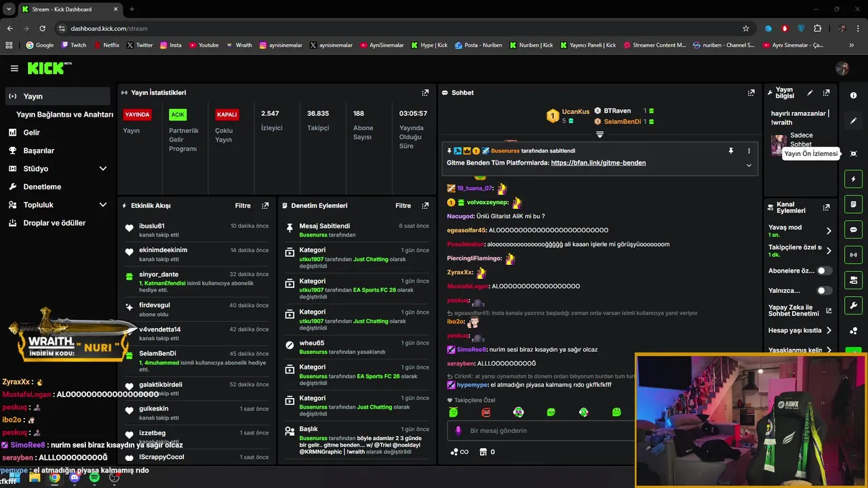Toggle Abonelere özel chat mode switch
Viewport: 868px width, 488px height.
coord(824,270)
